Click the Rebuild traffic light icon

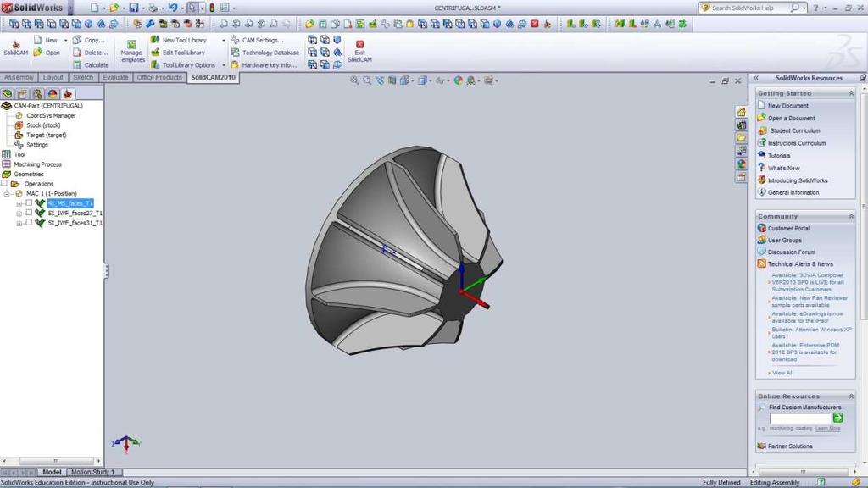click(211, 8)
